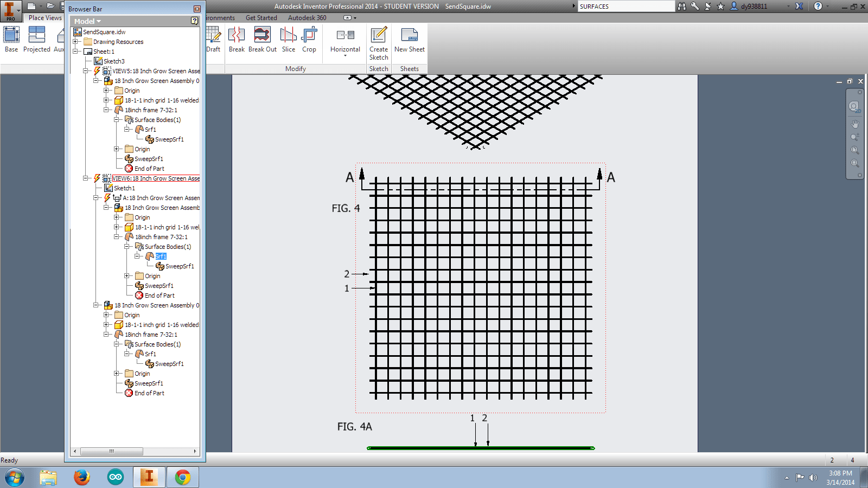Viewport: 868px width, 488px height.
Task: Open Inventor Help with the question mark button
Action: tap(817, 6)
